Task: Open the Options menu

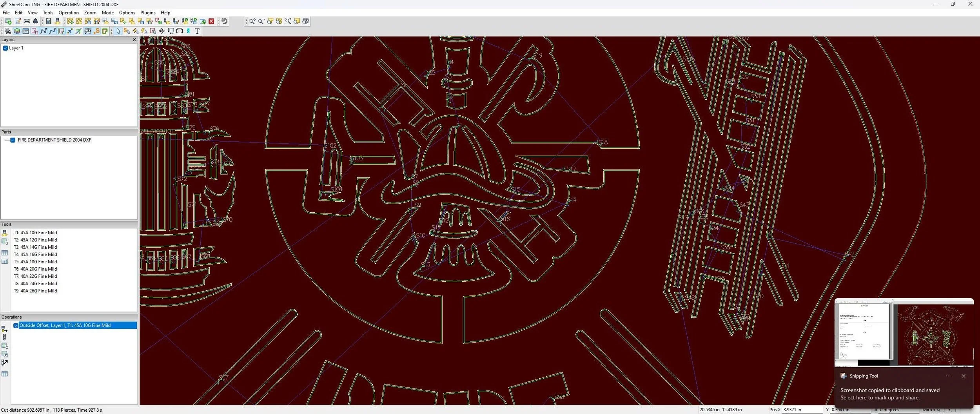Action: click(127, 13)
